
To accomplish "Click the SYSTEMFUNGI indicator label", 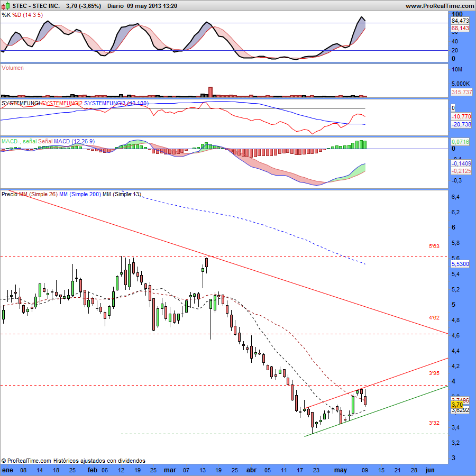I will pos(21,102).
